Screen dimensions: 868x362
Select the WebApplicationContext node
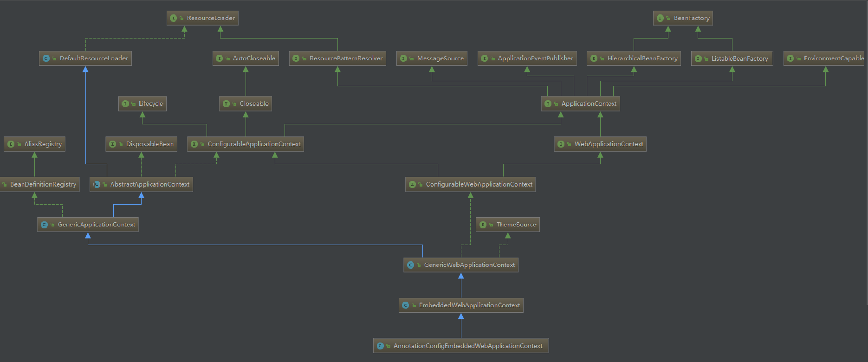(608, 144)
